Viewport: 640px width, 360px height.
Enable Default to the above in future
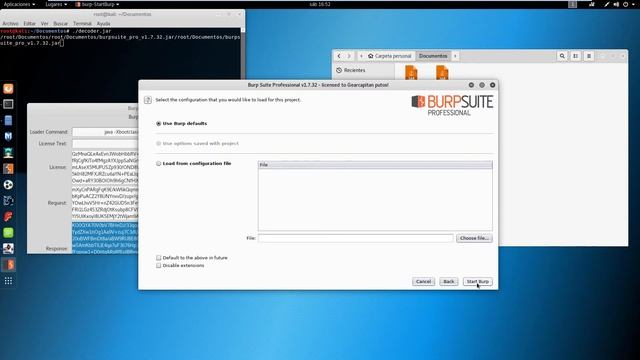point(158,258)
